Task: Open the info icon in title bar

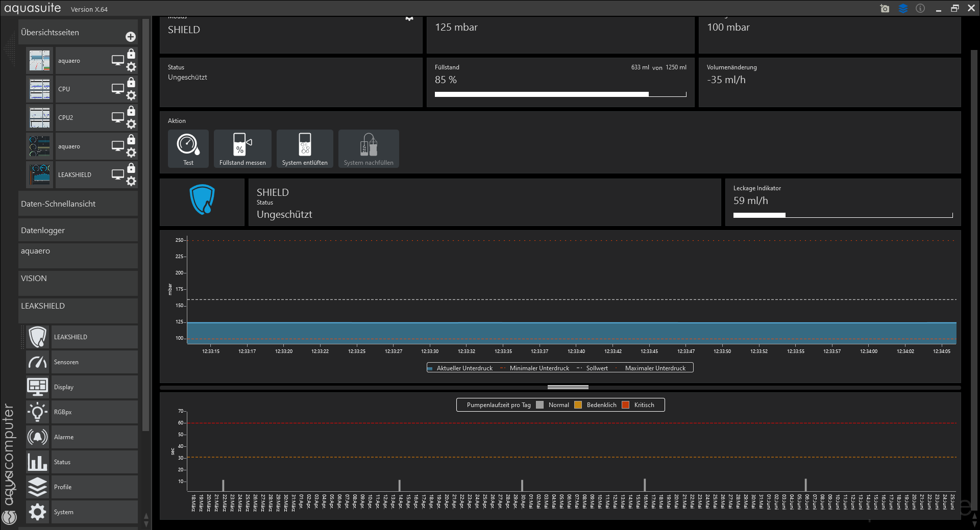Action: (920, 9)
